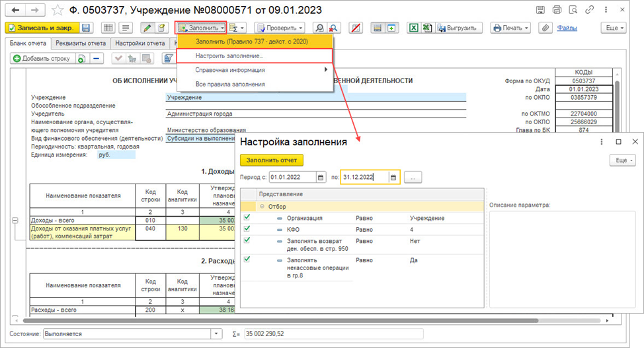Open the Печать dropdown
The image size is (644, 348).
pos(510,28)
